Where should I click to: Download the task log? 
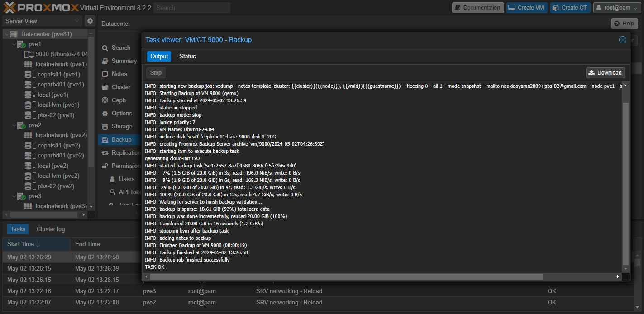click(606, 72)
